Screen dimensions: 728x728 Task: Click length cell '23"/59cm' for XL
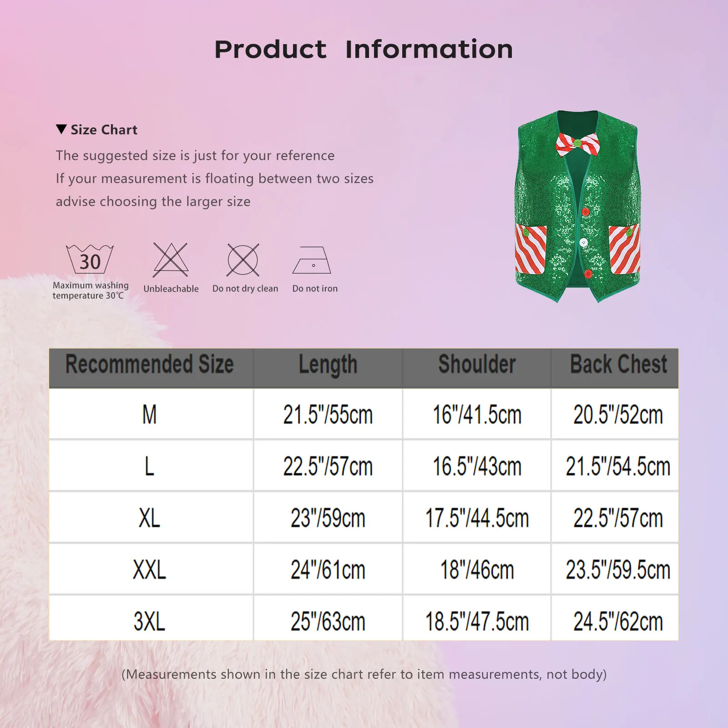pyautogui.click(x=328, y=517)
